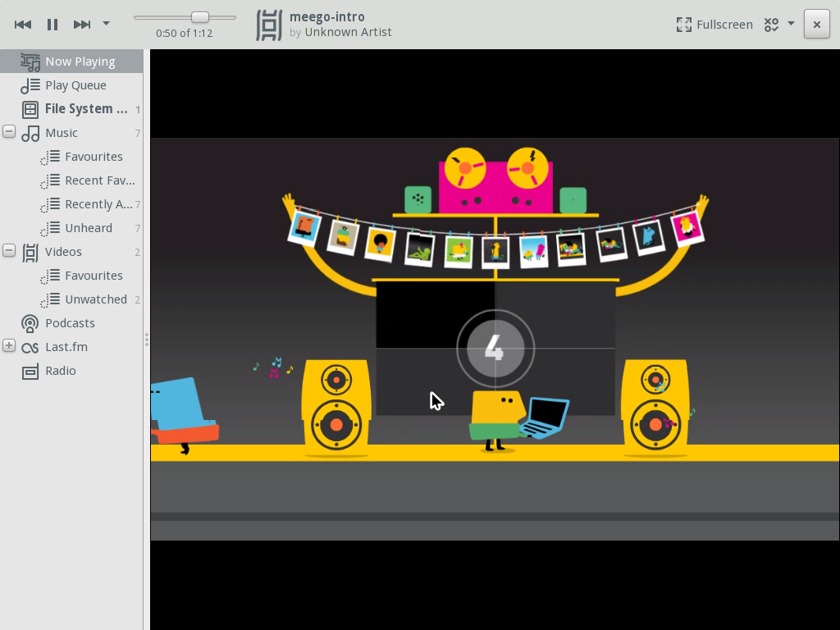Open the Unheard music smart playlist
Image resolution: width=840 pixels, height=630 pixels.
(89, 227)
